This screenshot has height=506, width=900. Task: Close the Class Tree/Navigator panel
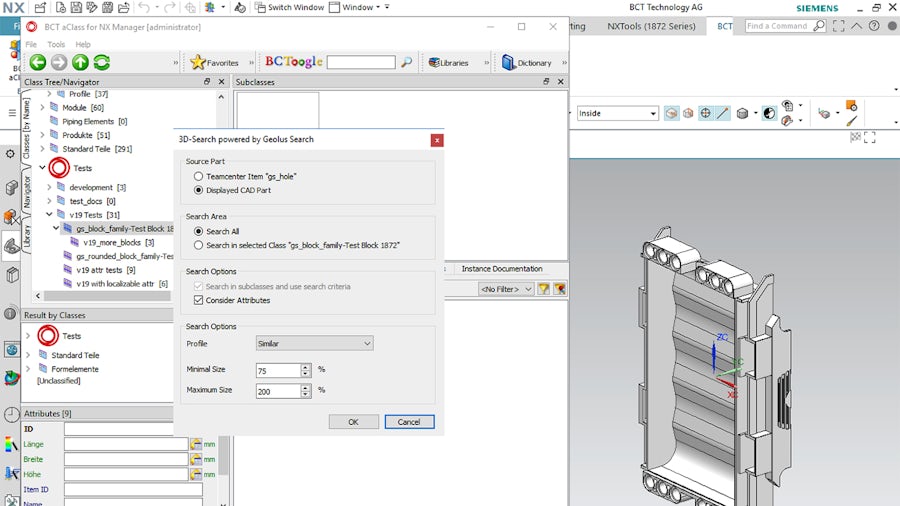pos(222,81)
